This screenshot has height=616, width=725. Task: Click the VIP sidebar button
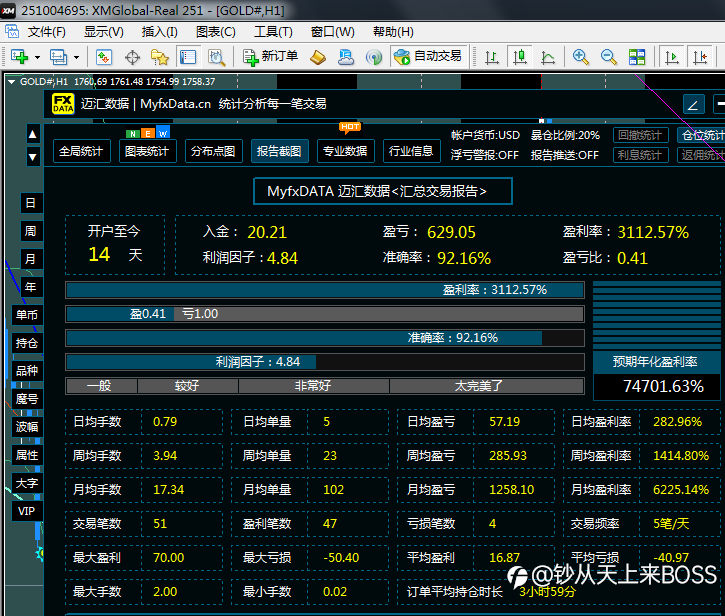(28, 511)
